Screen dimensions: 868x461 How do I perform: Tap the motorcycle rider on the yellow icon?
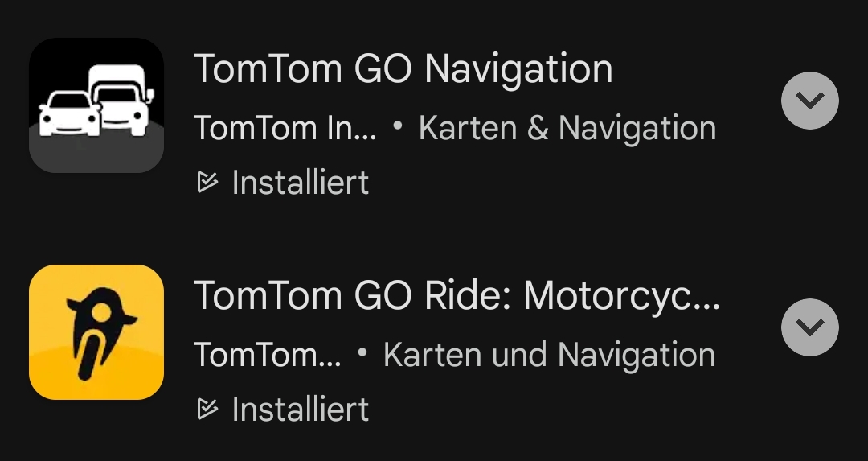click(x=96, y=331)
